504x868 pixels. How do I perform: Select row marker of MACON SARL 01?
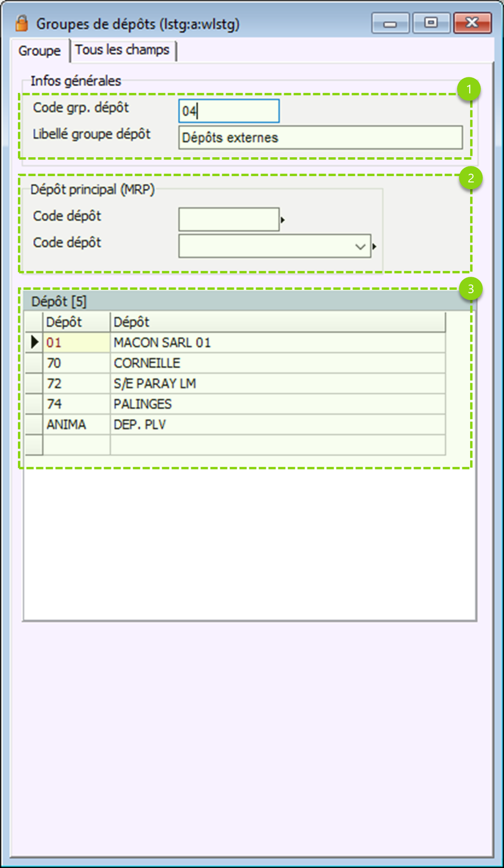point(34,343)
